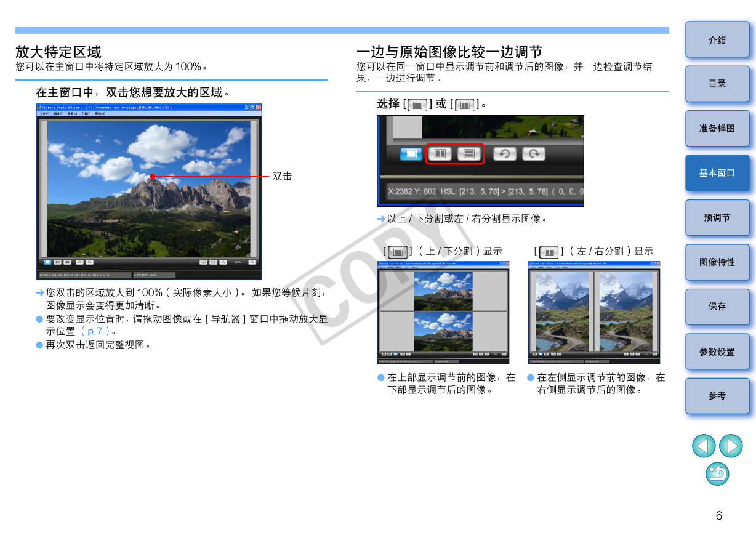
Task: Select single image view in enlarged toolbar
Action: pyautogui.click(x=411, y=153)
